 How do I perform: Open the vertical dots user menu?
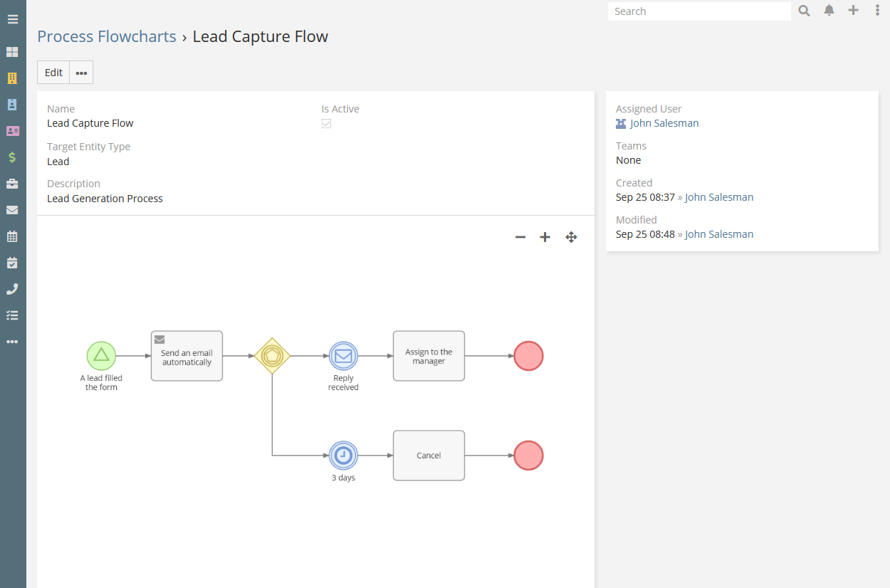pos(877,11)
